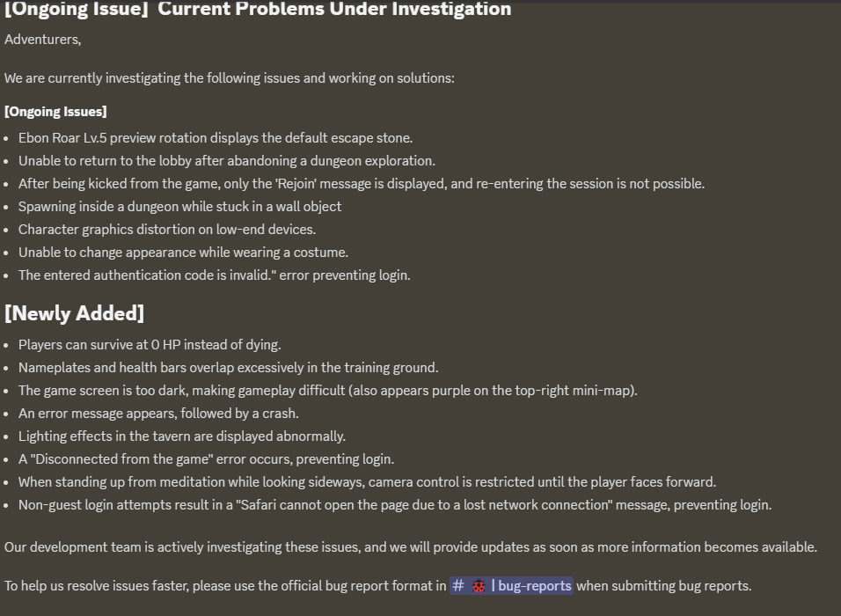Click the Ebon Roar Lv.5 preview line
Image resolution: width=841 pixels, height=616 pixels.
pyautogui.click(x=216, y=138)
